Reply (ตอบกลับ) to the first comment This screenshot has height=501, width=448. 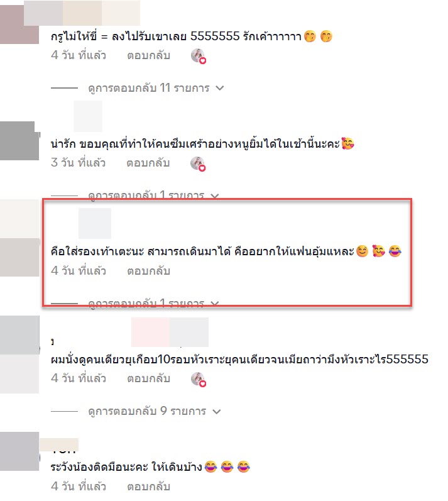148,55
